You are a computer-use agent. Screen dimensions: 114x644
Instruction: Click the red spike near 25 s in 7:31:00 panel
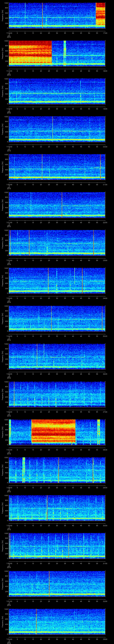pos(49,584)
